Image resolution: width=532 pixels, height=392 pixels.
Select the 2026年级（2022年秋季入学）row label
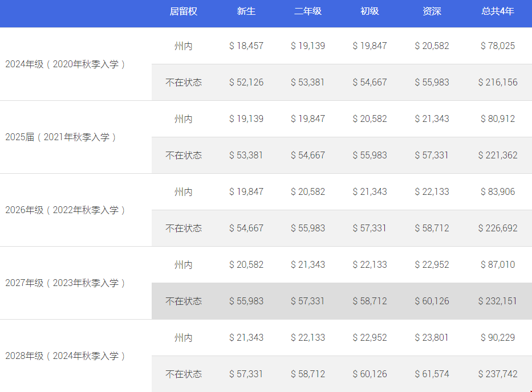pos(66,210)
